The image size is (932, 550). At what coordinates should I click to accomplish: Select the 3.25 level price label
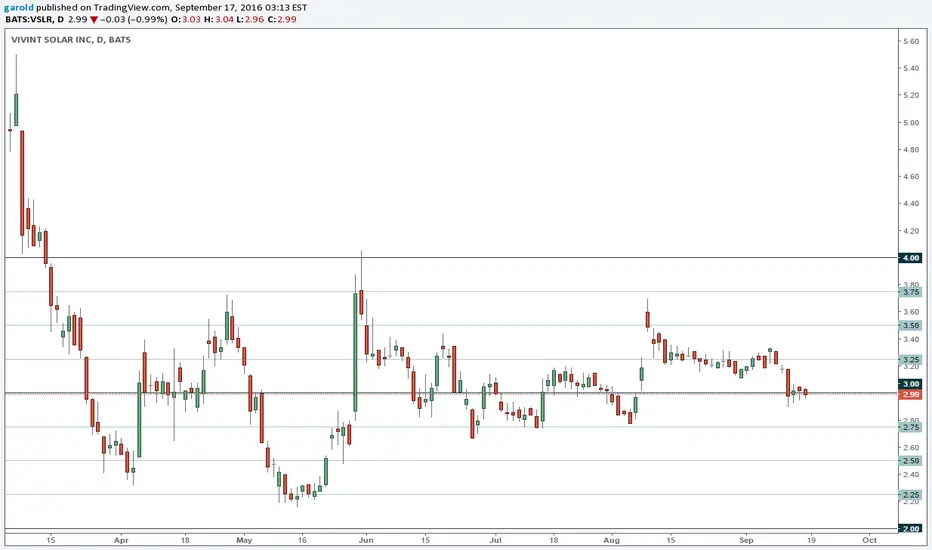click(x=911, y=360)
